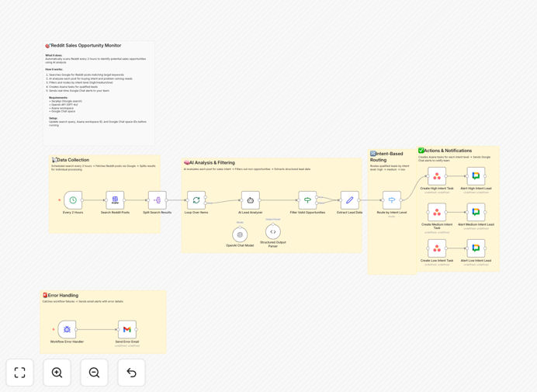
Task: Select the Reddit Sales Opportunity Monitor note title
Action: coord(83,45)
